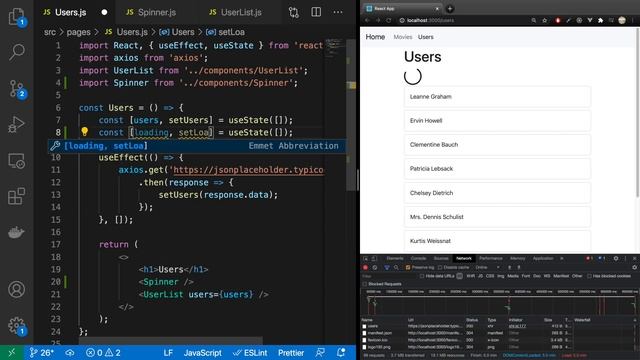Click the editor minimap
The width and height of the screenshot is (640, 360).
pyautogui.click(x=336, y=49)
